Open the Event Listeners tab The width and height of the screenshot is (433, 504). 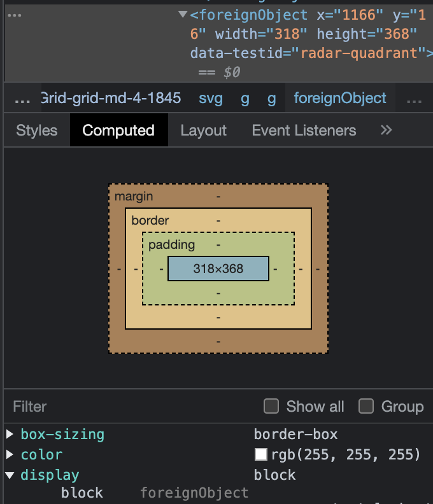tap(304, 130)
